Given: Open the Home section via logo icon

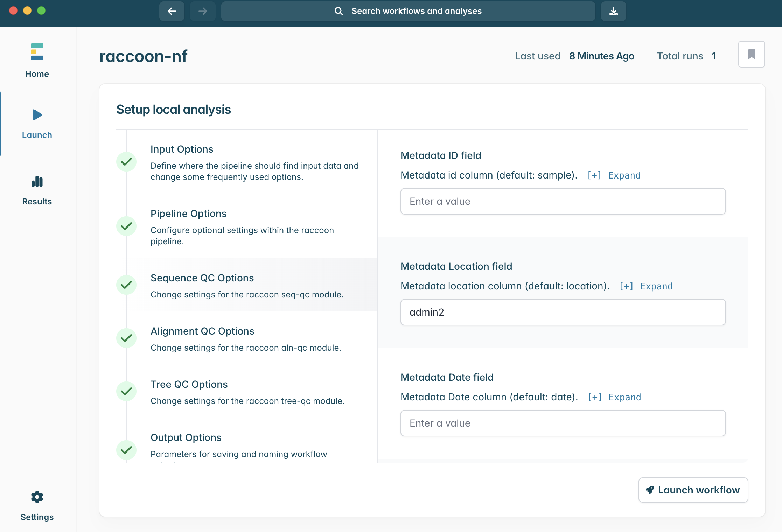Looking at the screenshot, I should pos(37,52).
